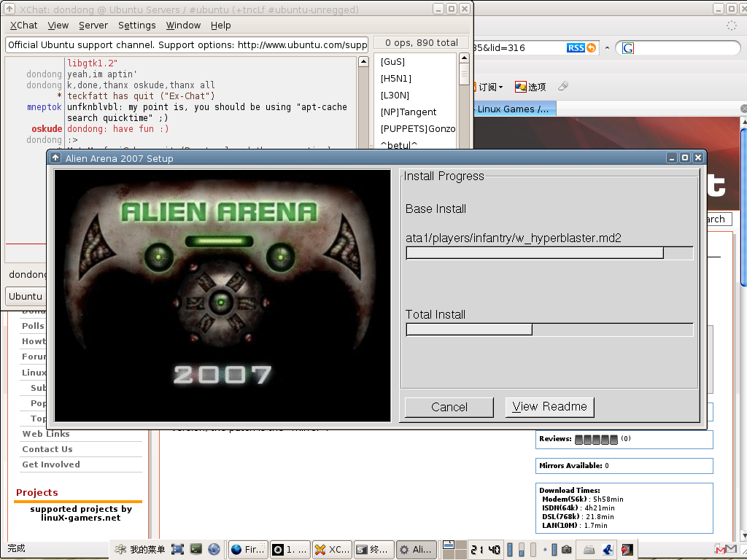Click the browser throbber loading icon
The width and height of the screenshot is (747, 560).
point(731,26)
